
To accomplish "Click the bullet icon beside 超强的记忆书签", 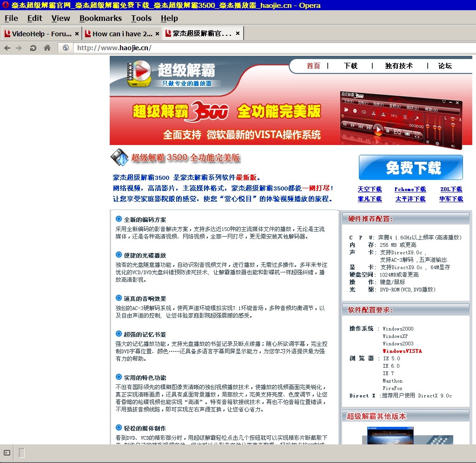I will click(119, 334).
